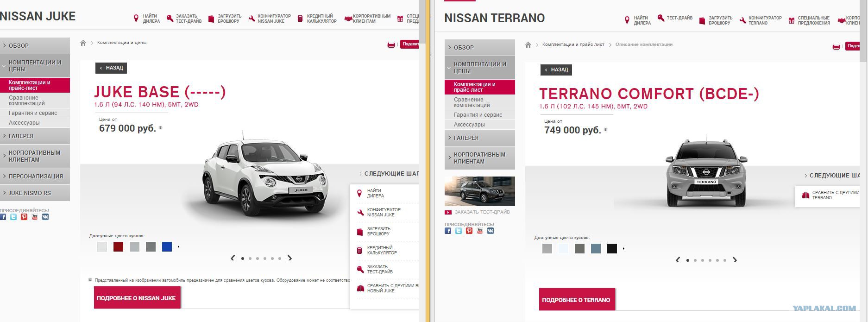Image resolution: width=868 pixels, height=322 pixels.
Task: Click handshake corporate clients icon on Juke page
Action: 348,19
